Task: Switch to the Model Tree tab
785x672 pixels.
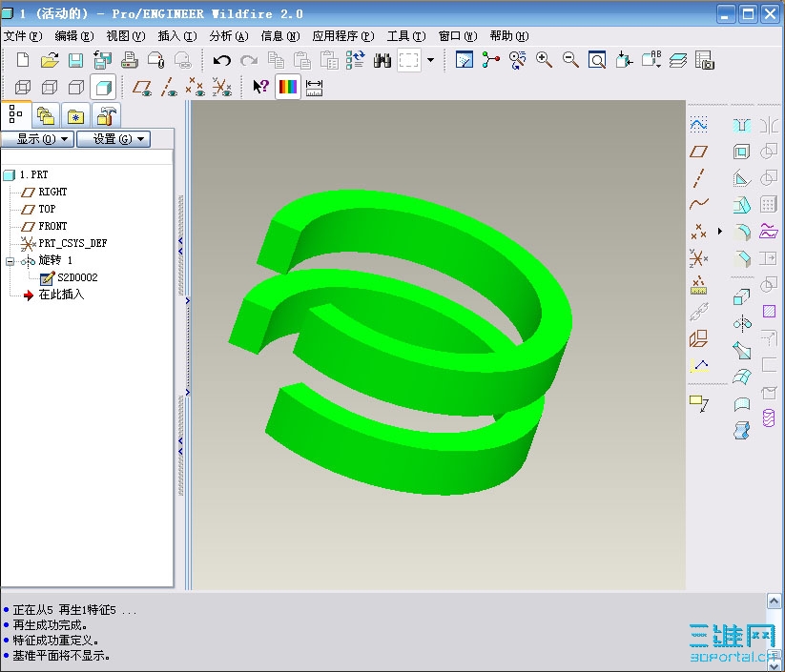Action: click(x=16, y=114)
